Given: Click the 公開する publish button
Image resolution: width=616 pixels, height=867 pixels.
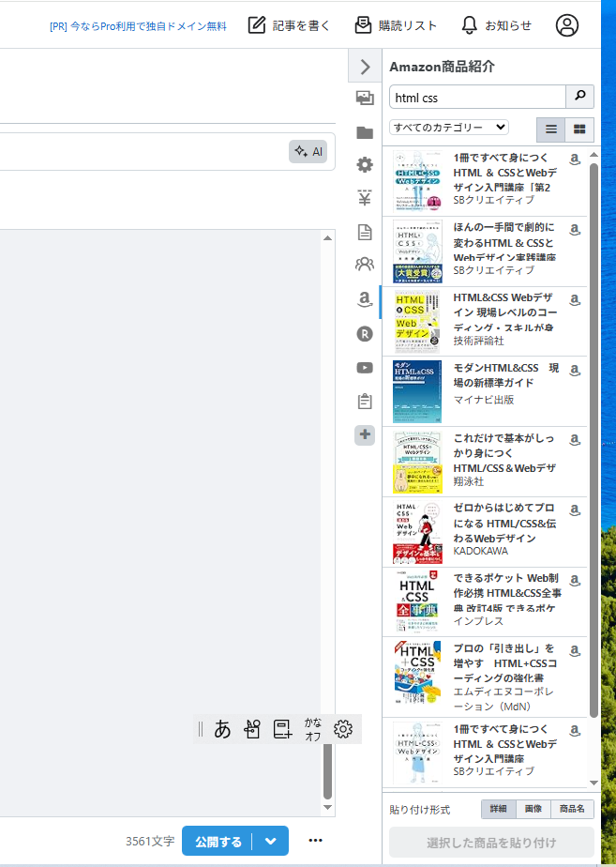Looking at the screenshot, I should pyautogui.click(x=218, y=841).
